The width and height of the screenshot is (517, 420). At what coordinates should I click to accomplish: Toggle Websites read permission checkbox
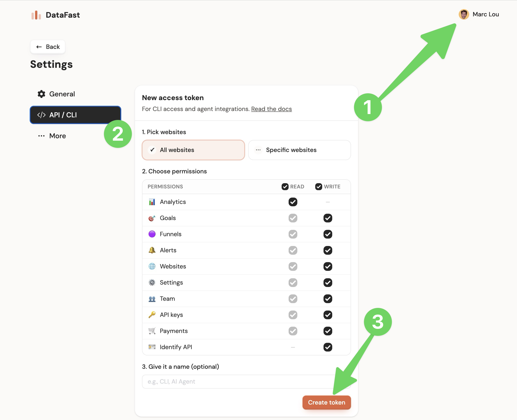(x=293, y=266)
